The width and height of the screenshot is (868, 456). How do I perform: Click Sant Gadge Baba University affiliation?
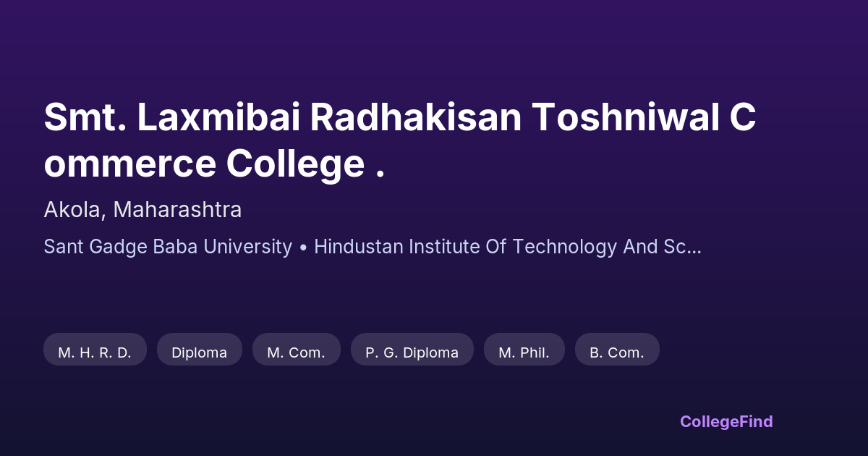pos(168,247)
